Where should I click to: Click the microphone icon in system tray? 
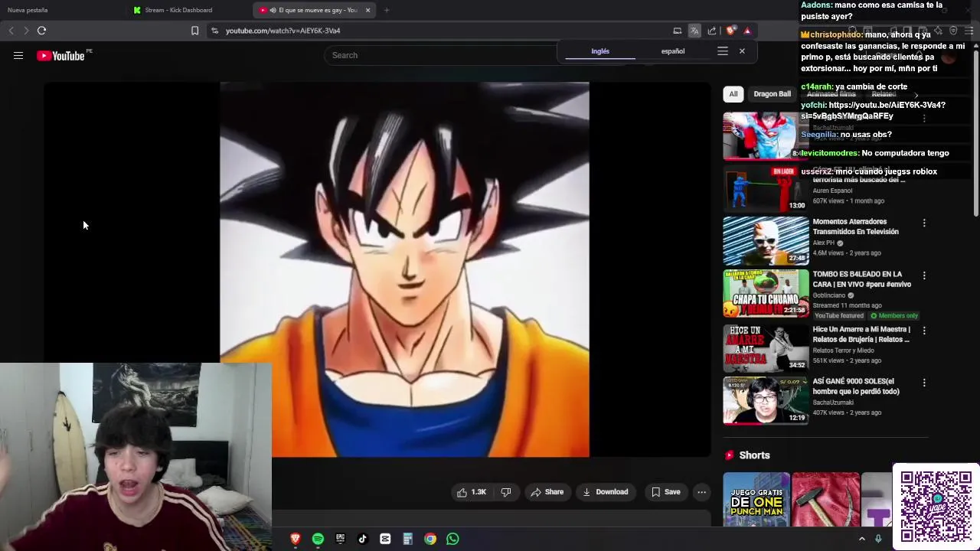coord(878,539)
